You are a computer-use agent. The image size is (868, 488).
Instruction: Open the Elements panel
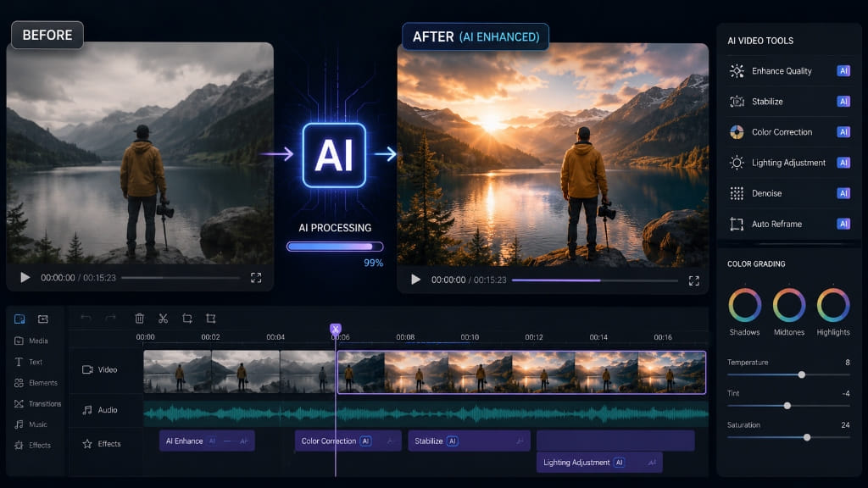point(36,383)
